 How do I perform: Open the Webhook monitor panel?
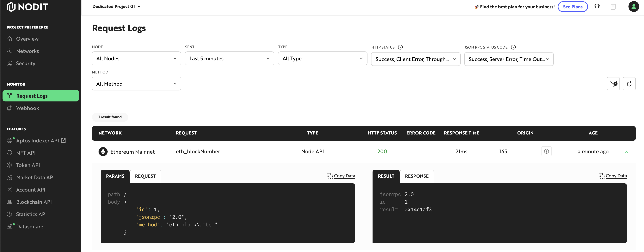[x=27, y=108]
